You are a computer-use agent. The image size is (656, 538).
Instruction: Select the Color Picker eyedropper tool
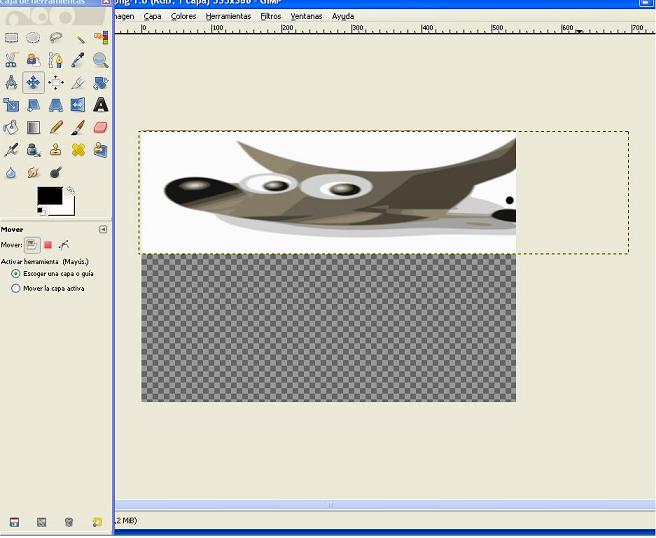coord(78,60)
